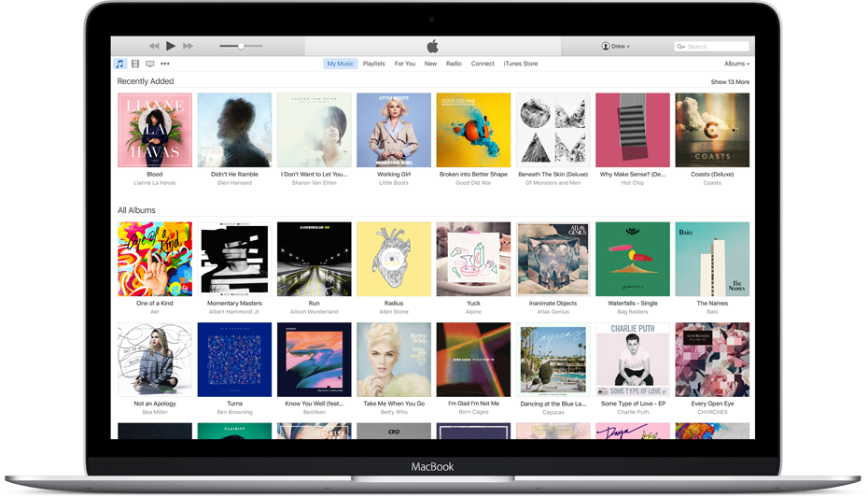Select the Dancing at the Blue Lagoon cover
The height and width of the screenshot is (497, 868).
[x=553, y=360]
